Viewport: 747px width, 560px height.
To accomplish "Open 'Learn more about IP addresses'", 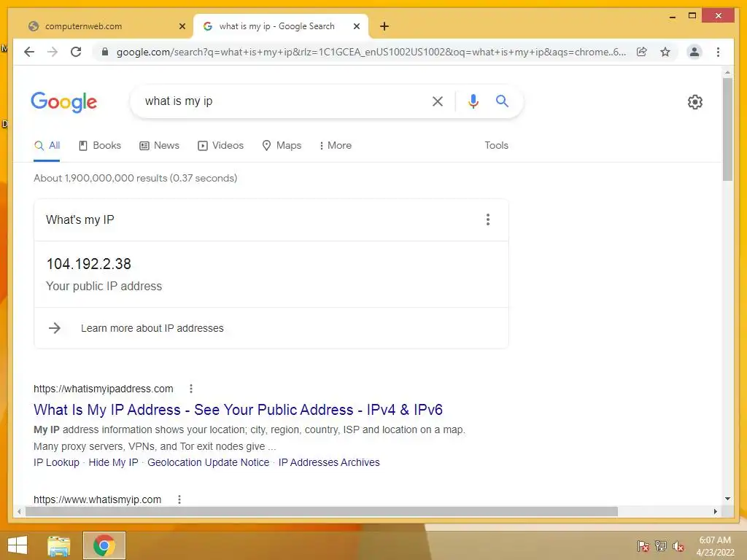I will (x=152, y=328).
